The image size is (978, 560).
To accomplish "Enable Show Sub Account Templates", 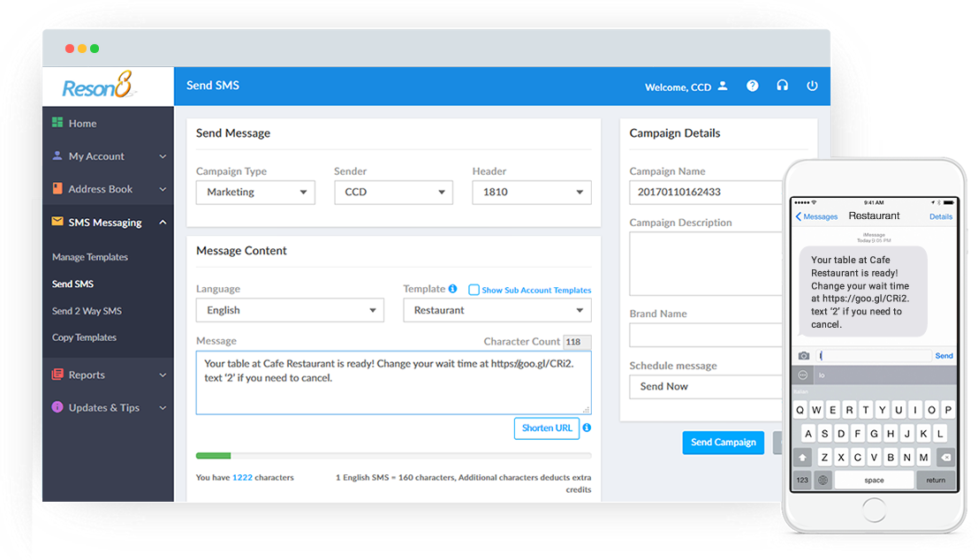I will tap(473, 289).
